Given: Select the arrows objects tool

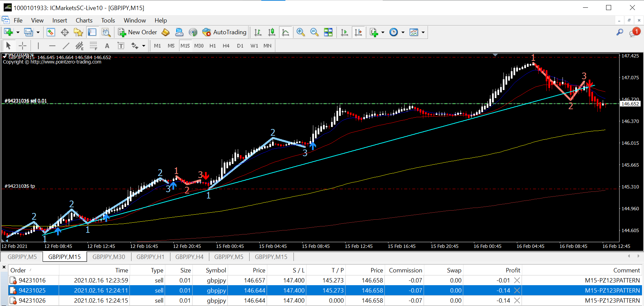Looking at the screenshot, I should (x=135, y=46).
